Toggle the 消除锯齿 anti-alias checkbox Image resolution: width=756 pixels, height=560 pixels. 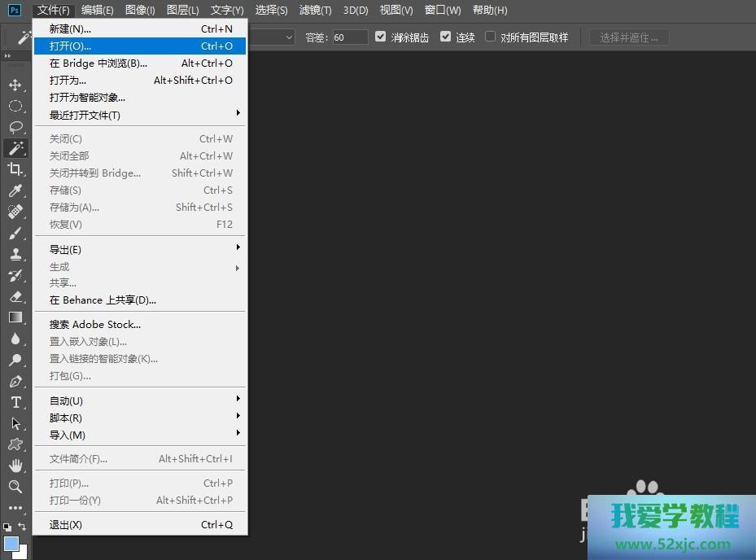(x=380, y=37)
